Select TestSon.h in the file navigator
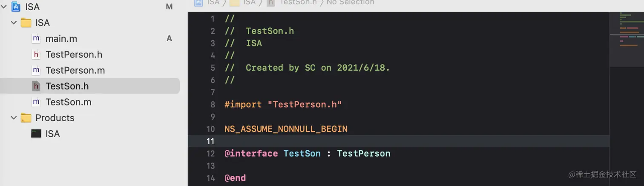Screen dimensions: 644x186 point(67,86)
